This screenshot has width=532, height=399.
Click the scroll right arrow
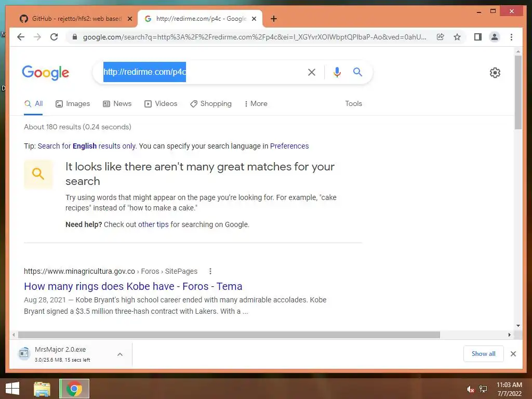(x=510, y=335)
